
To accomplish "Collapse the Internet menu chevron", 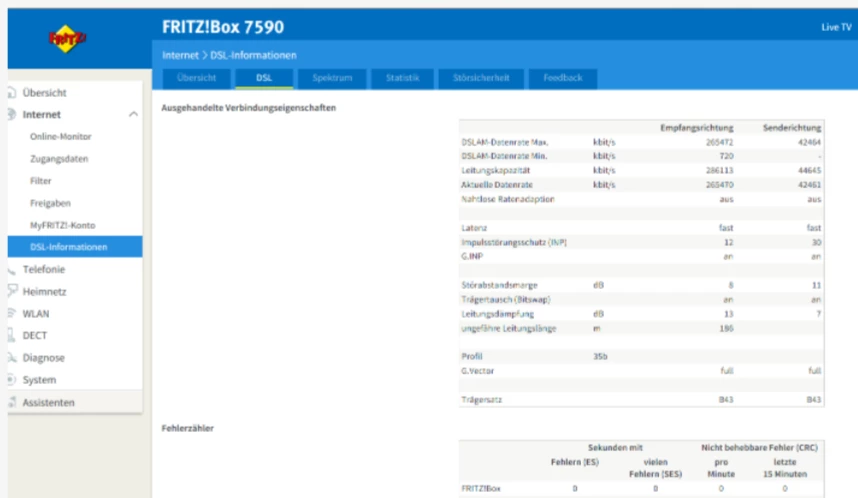I will [x=133, y=114].
